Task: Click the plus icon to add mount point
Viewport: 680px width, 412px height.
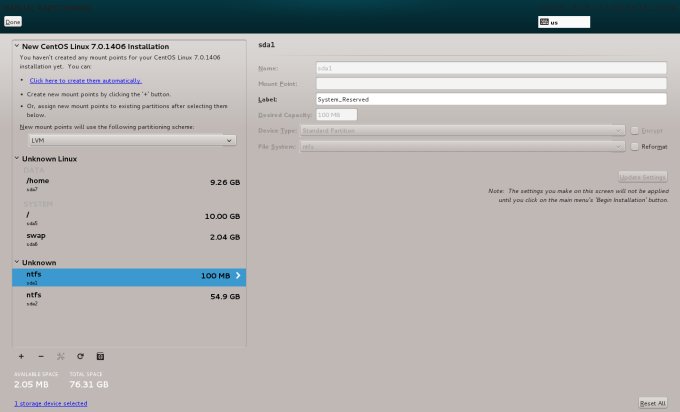Action: click(21, 356)
